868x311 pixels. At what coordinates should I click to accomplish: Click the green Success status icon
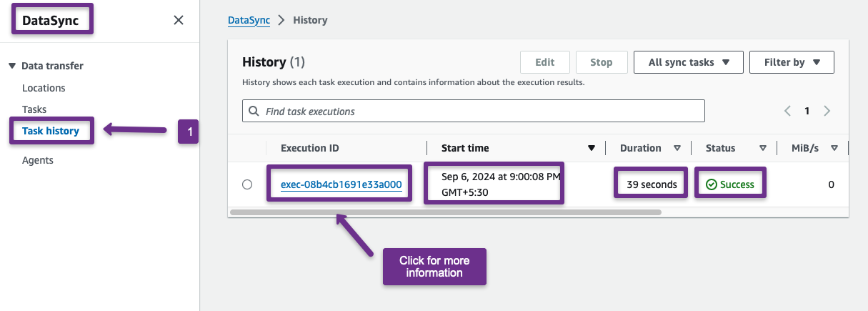click(x=711, y=184)
